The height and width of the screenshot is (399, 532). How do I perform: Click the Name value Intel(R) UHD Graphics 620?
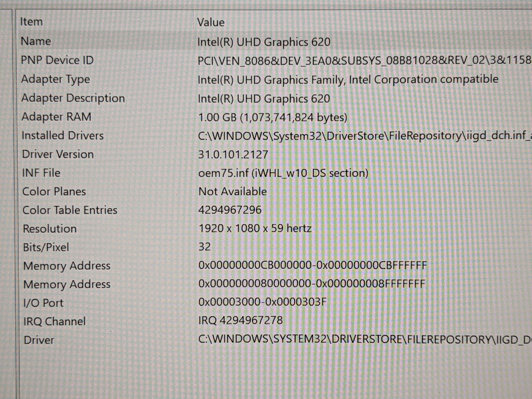[x=264, y=42]
